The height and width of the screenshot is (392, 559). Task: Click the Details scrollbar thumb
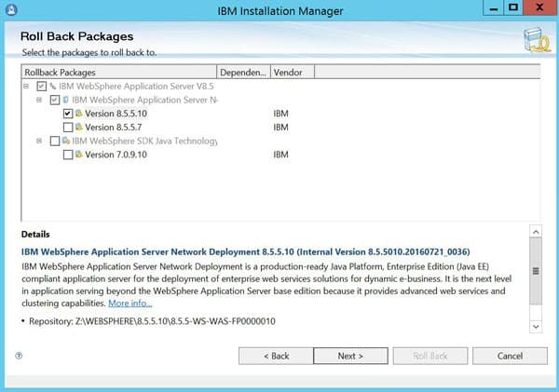click(x=536, y=272)
